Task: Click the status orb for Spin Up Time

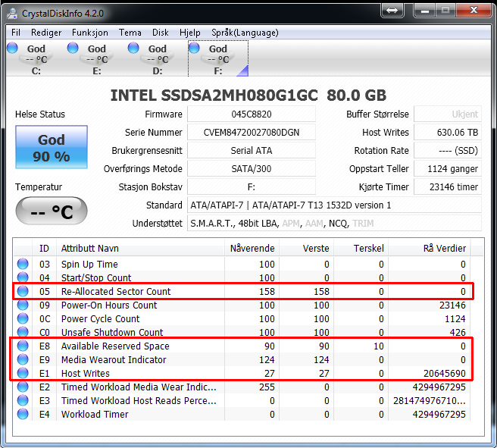Action: point(23,264)
